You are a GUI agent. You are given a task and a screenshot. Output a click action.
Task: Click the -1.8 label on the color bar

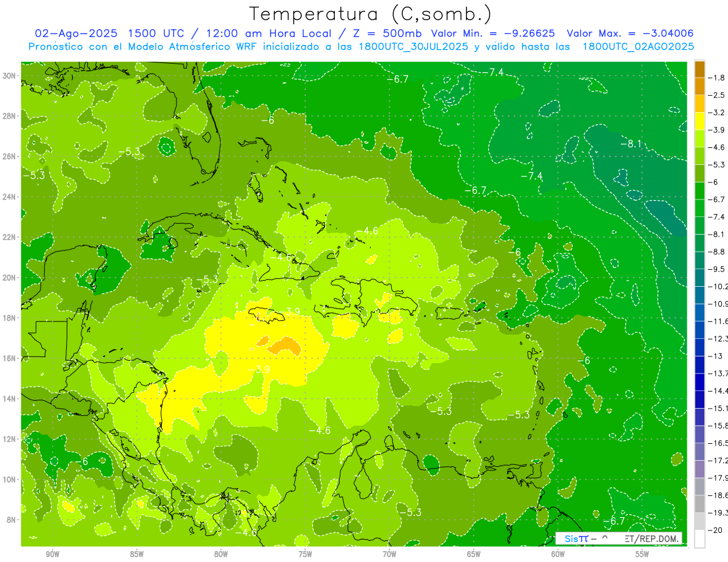716,78
